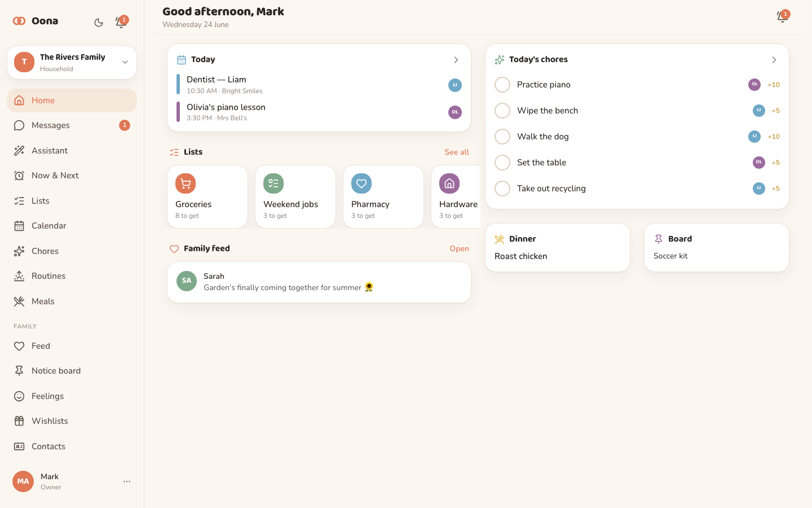Click the Meals utensils icon
The height and width of the screenshot is (508, 812).
click(x=19, y=301)
